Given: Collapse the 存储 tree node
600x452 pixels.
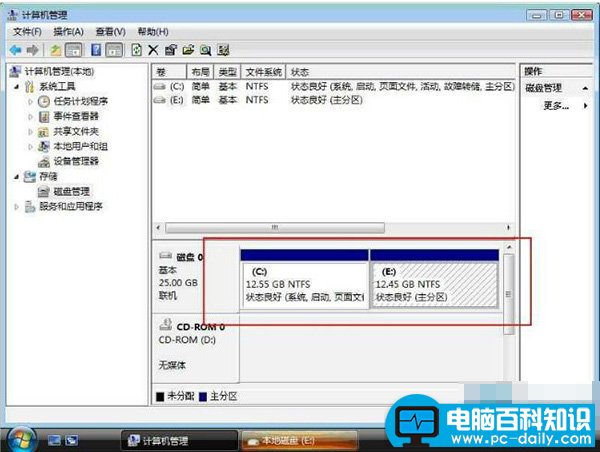Looking at the screenshot, I should coord(16,176).
